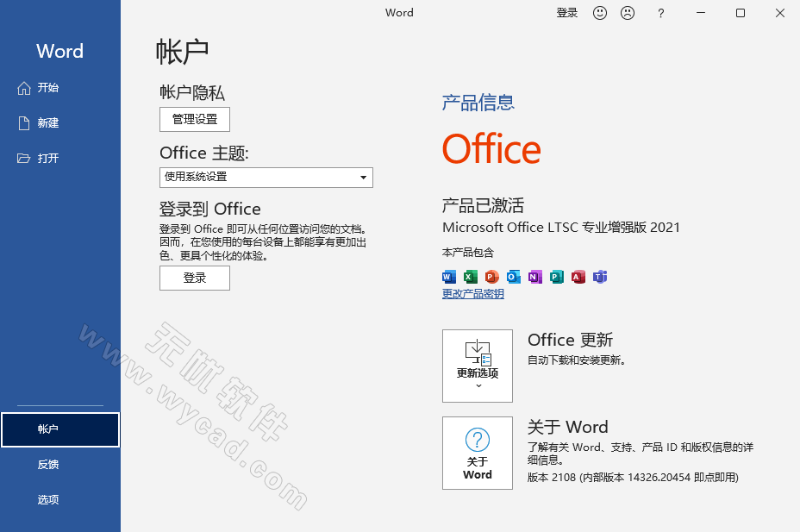Screen dimensions: 800x532
Task: Click the OneNote icon under product info
Action: click(x=534, y=277)
